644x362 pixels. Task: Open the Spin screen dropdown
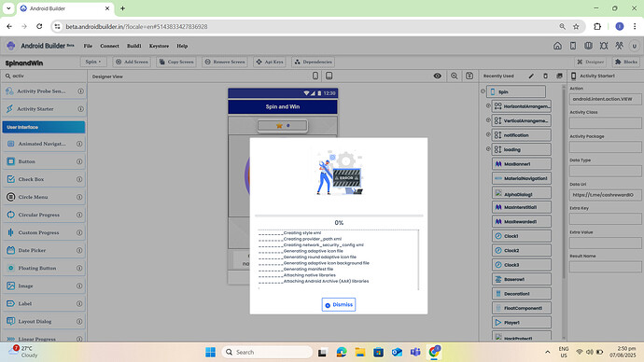pos(93,62)
